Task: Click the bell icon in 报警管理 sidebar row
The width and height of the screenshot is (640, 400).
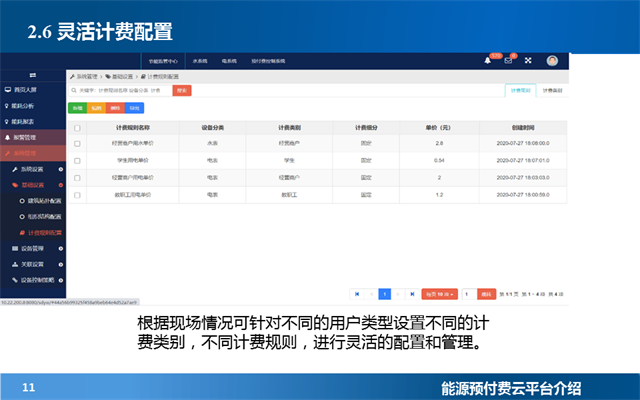Action: (x=7, y=138)
